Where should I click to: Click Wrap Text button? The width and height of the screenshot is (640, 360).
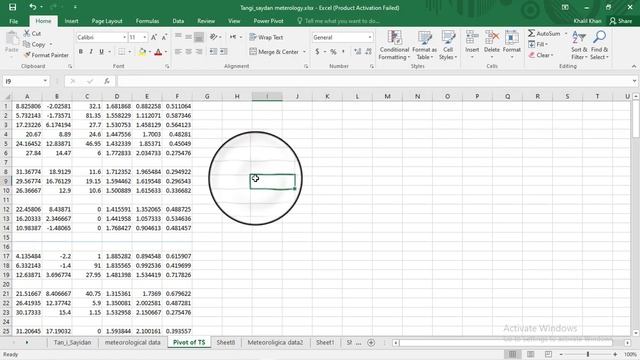pos(266,37)
